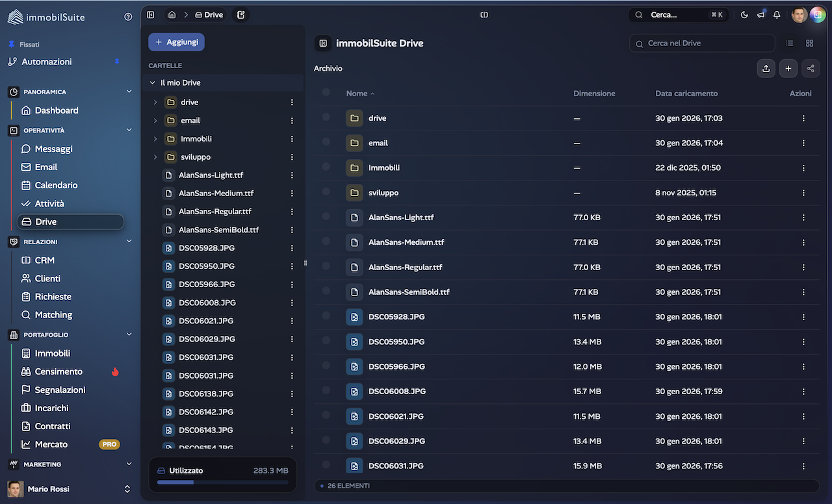Click the Cerca nel Drive search field
Image resolution: width=832 pixels, height=504 pixels.
pos(702,44)
